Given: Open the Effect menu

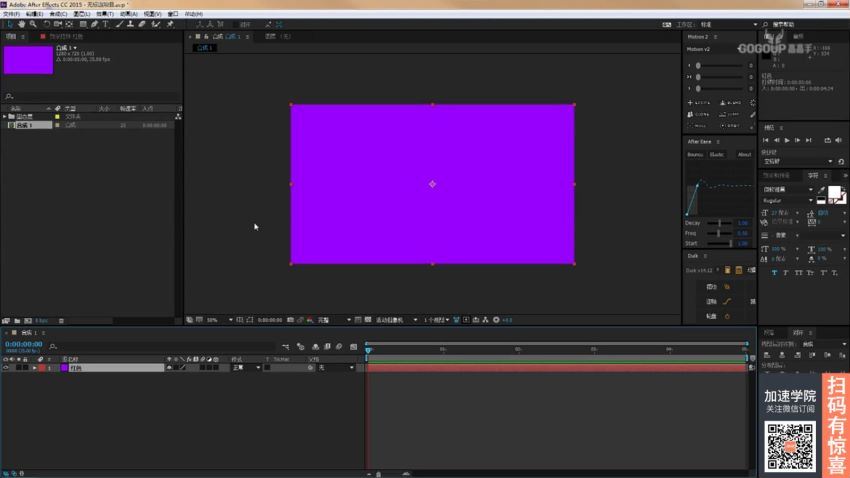Looking at the screenshot, I should pyautogui.click(x=105, y=14).
